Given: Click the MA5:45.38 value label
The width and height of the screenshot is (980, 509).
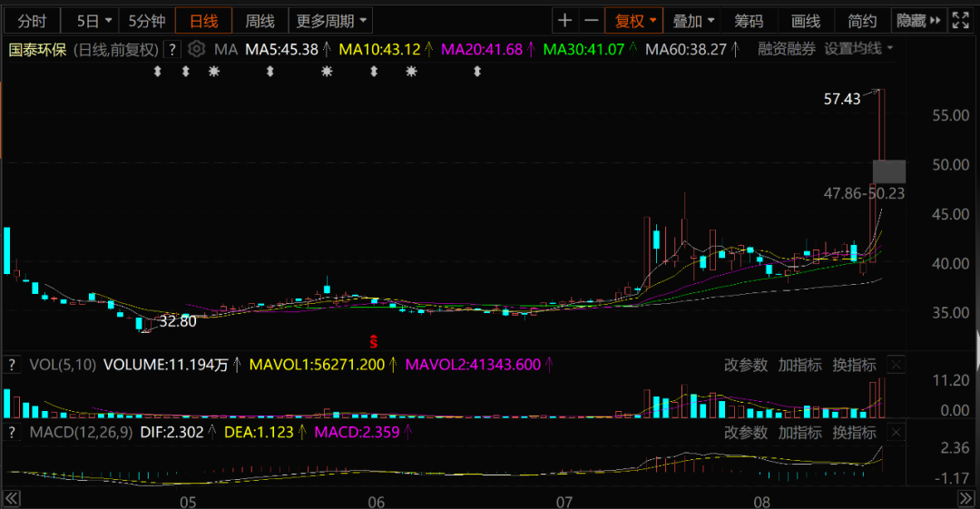Looking at the screenshot, I should pos(282,49).
